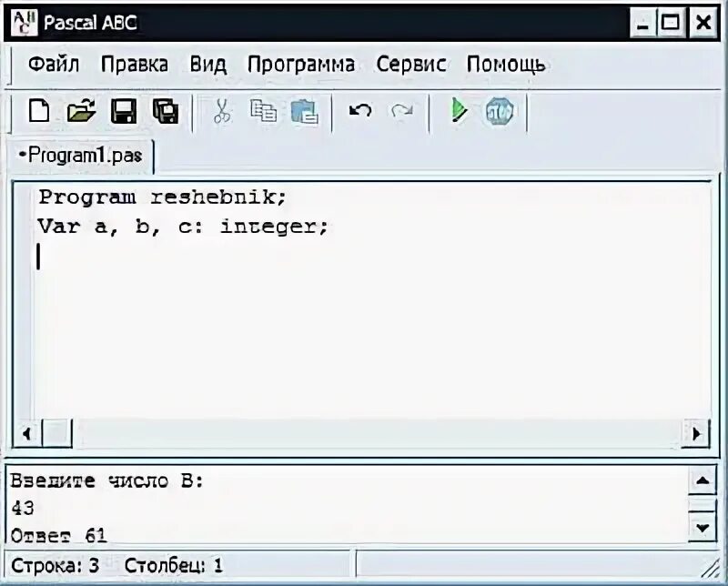Image resolution: width=728 pixels, height=586 pixels.
Task: Click the editor's scroll left arrow
Action: [x=27, y=434]
